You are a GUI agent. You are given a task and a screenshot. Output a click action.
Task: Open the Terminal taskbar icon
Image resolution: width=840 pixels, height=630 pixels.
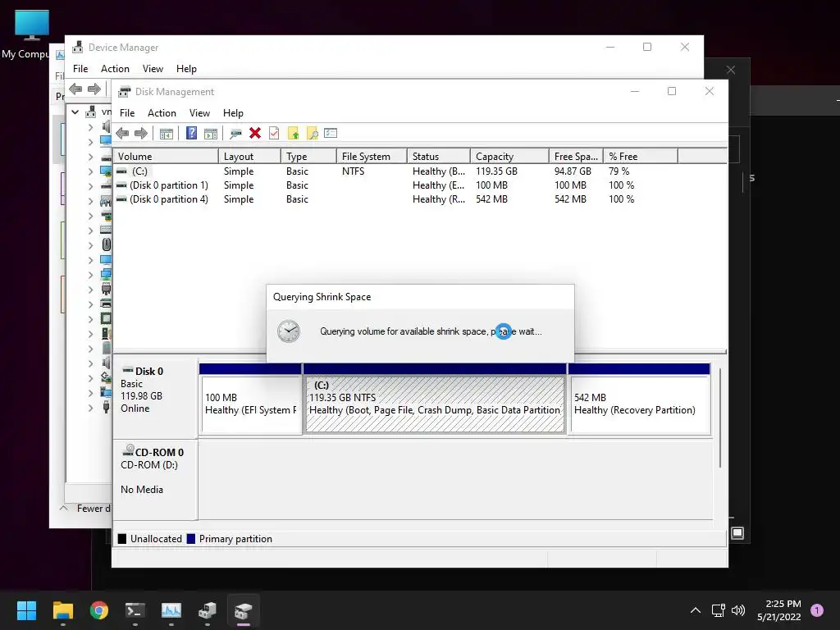[135, 610]
